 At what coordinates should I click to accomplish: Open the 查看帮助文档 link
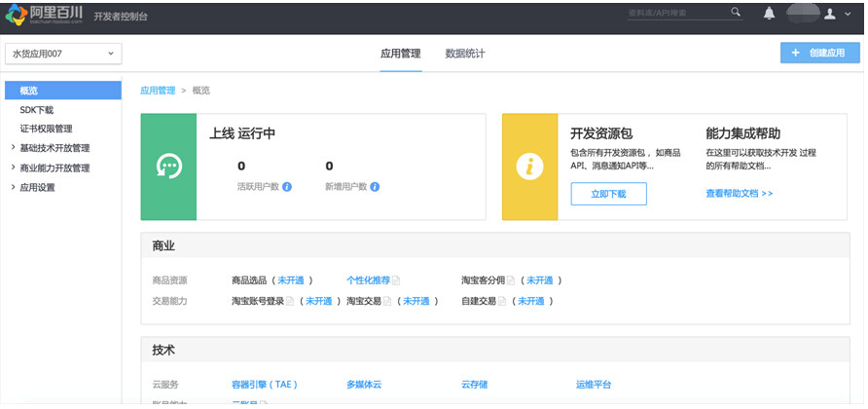(x=739, y=194)
